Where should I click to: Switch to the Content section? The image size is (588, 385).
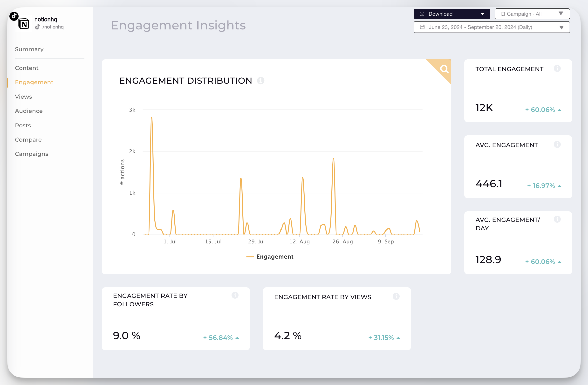point(27,68)
